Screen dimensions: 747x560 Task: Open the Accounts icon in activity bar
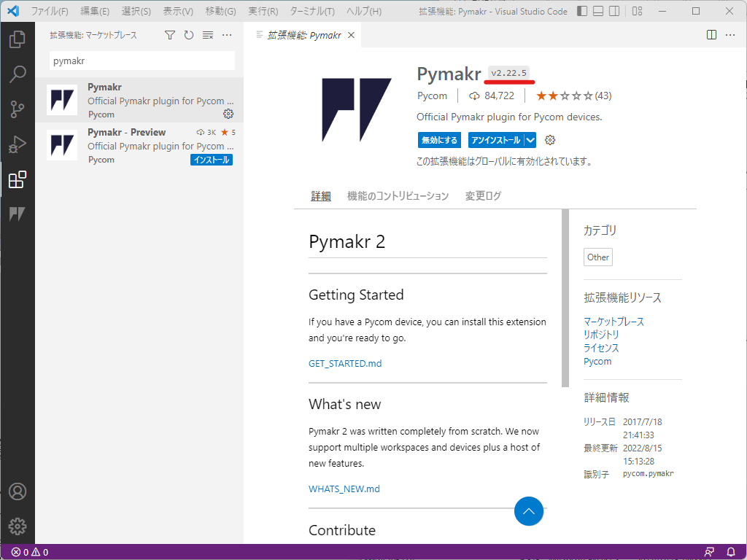click(x=18, y=491)
